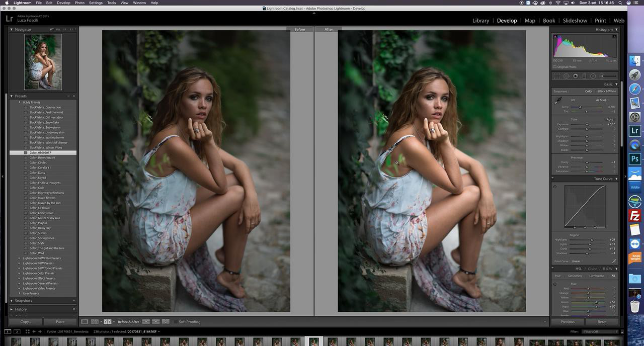Toggle histogram highlight clipping indicator
644x346 pixels.
[615, 36]
